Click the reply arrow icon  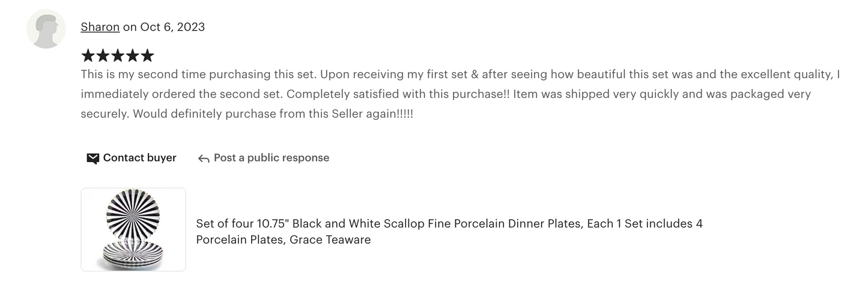coord(204,159)
